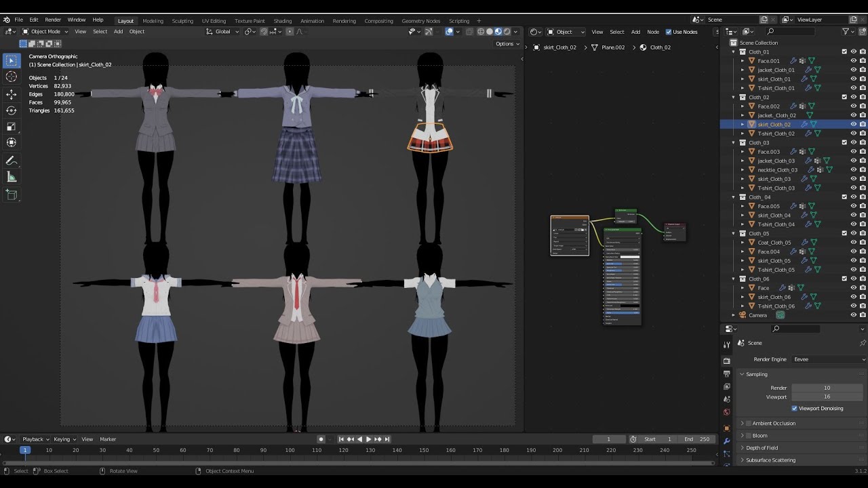
Task: Open Modifier properties wrench tab
Action: tap(727, 441)
